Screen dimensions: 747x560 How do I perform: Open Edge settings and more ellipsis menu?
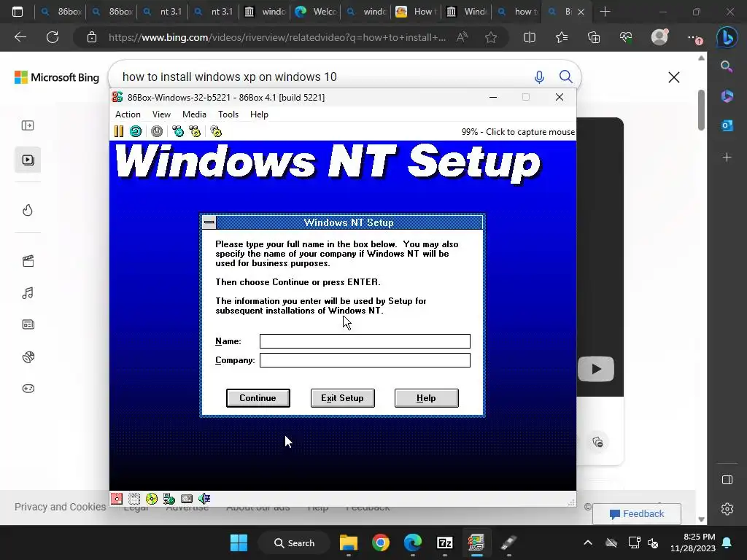tap(693, 38)
